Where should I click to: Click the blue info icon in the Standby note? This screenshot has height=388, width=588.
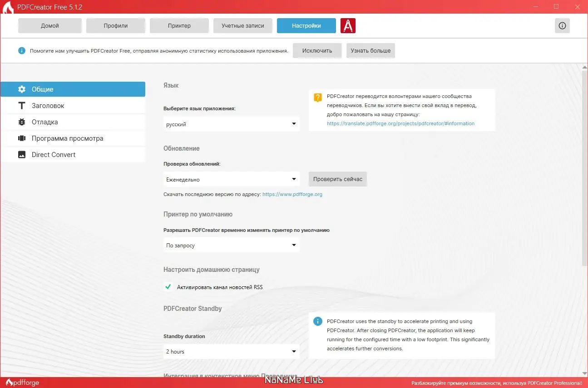[318, 321]
